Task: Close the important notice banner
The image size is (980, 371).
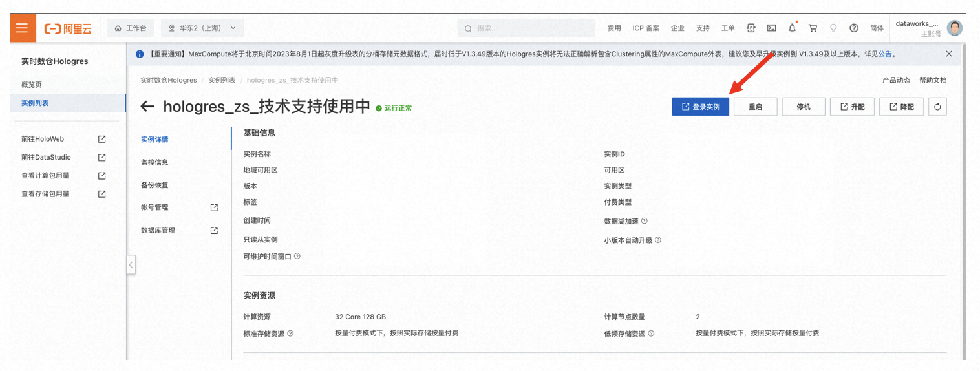Action: [x=949, y=54]
